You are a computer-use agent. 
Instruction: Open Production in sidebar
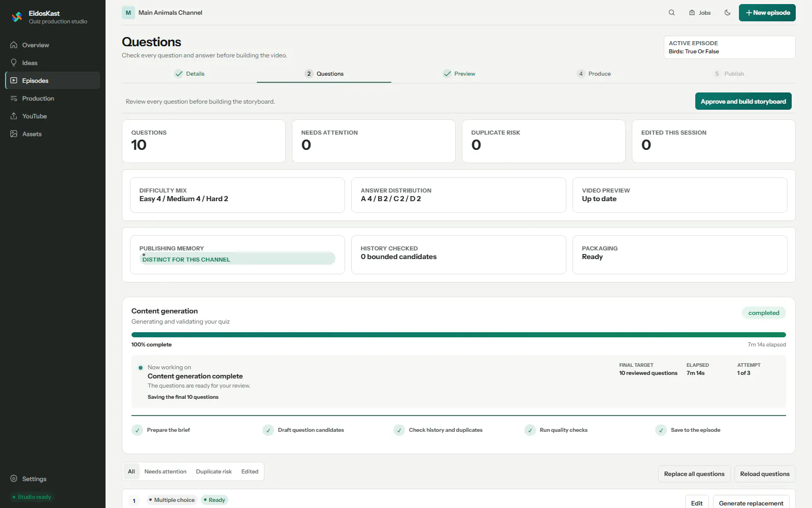click(52, 99)
